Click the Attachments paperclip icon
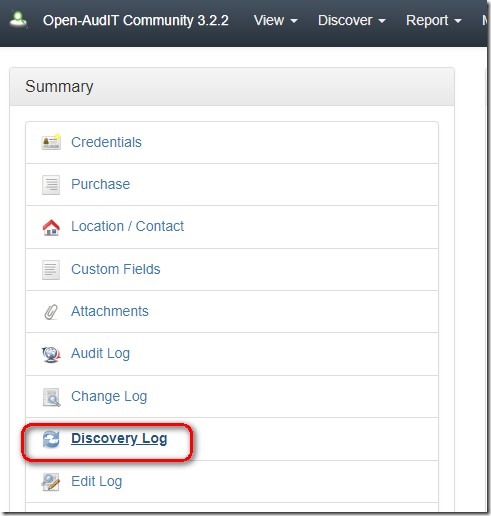This screenshot has width=491, height=516. click(x=51, y=312)
